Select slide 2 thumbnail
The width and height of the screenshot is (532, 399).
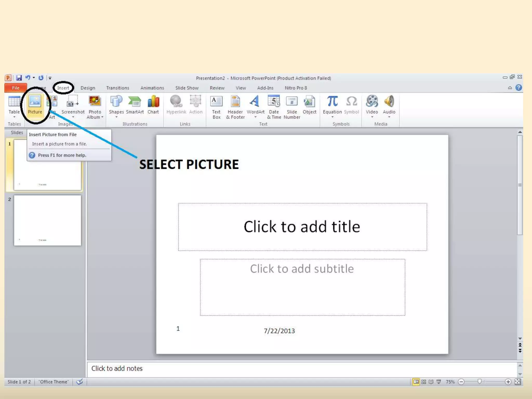pos(47,220)
